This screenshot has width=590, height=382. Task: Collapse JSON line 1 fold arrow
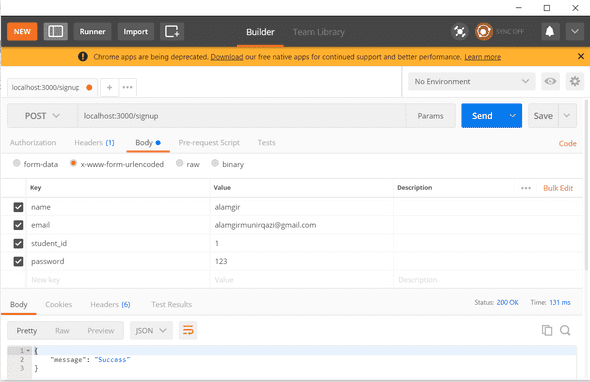pyautogui.click(x=28, y=351)
